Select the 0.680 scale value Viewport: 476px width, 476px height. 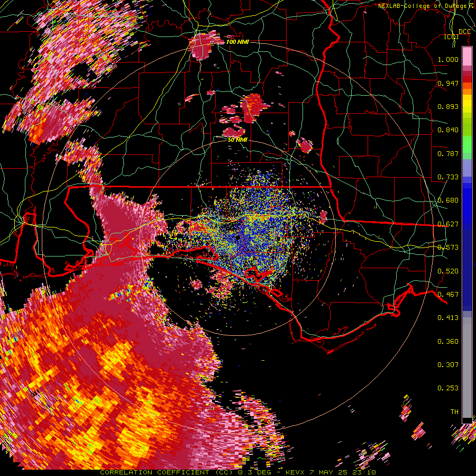click(x=448, y=200)
